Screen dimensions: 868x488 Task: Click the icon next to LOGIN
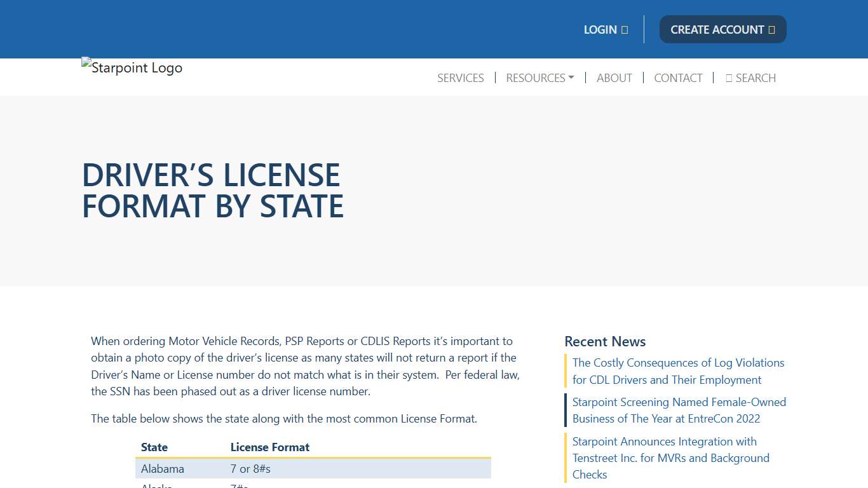623,29
